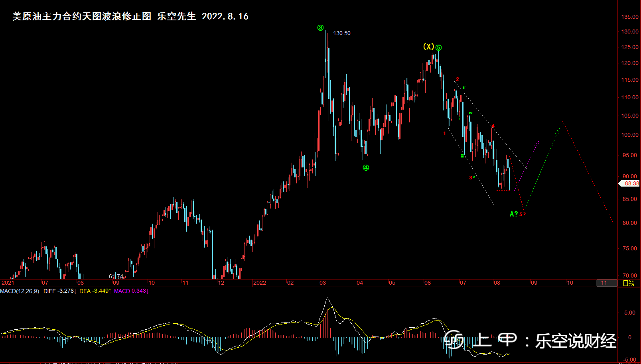Click the 85.00 price axis label
Image resolution: width=641 pixels, height=364 pixels.
pos(630,199)
